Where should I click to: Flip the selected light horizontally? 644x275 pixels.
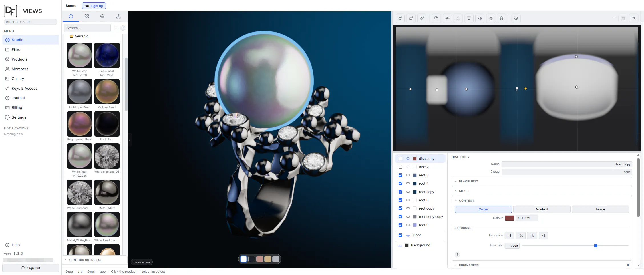480,18
